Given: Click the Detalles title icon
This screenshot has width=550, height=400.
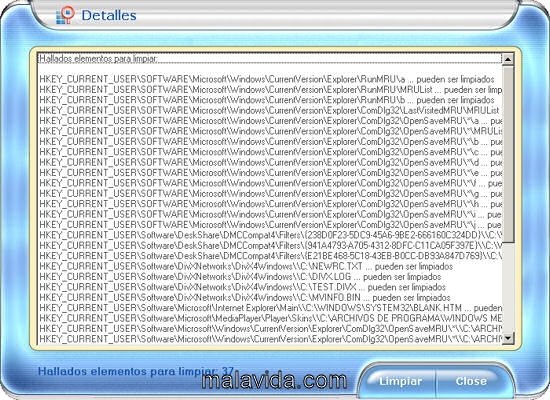Looking at the screenshot, I should click(66, 15).
